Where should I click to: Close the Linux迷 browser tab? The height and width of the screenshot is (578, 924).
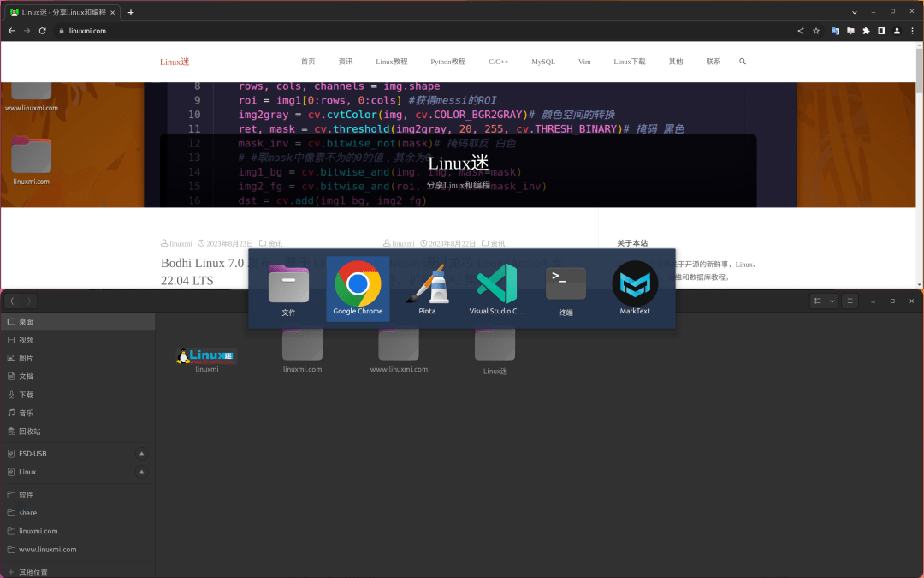click(113, 12)
